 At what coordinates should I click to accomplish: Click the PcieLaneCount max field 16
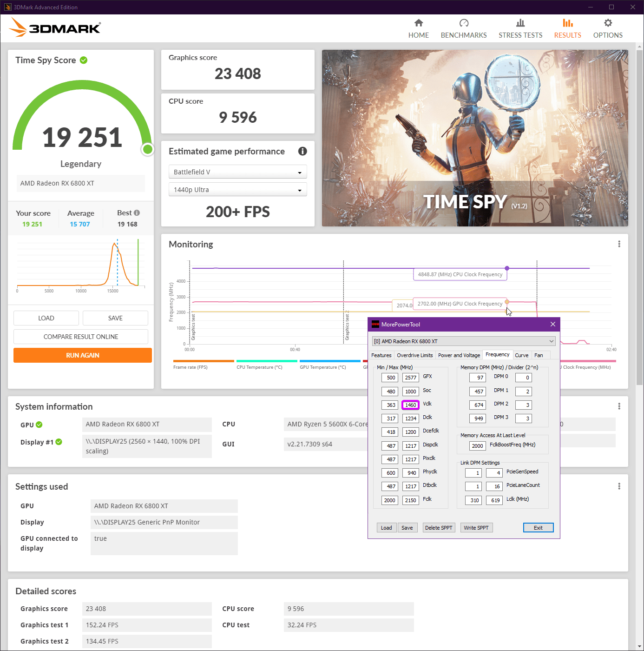point(494,486)
